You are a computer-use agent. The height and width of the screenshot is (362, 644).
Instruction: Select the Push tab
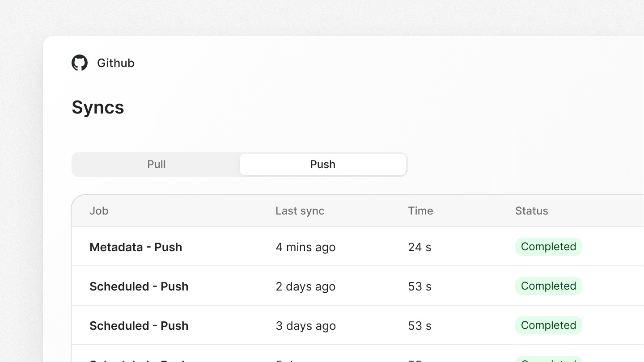(322, 164)
